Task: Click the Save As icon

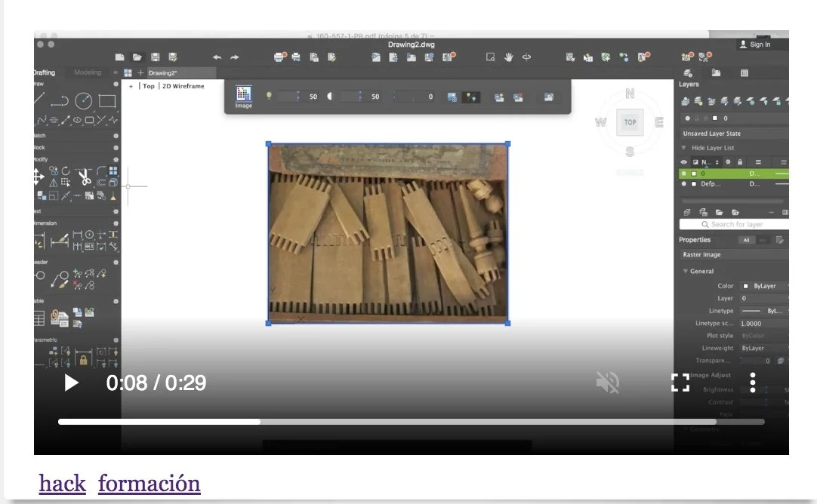Action: click(x=172, y=57)
